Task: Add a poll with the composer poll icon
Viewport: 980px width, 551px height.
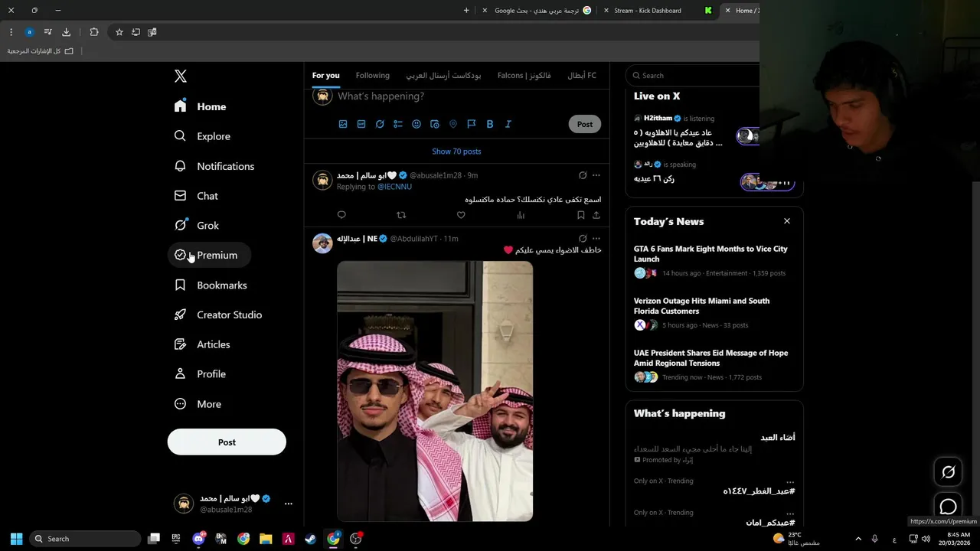Action: pyautogui.click(x=398, y=124)
